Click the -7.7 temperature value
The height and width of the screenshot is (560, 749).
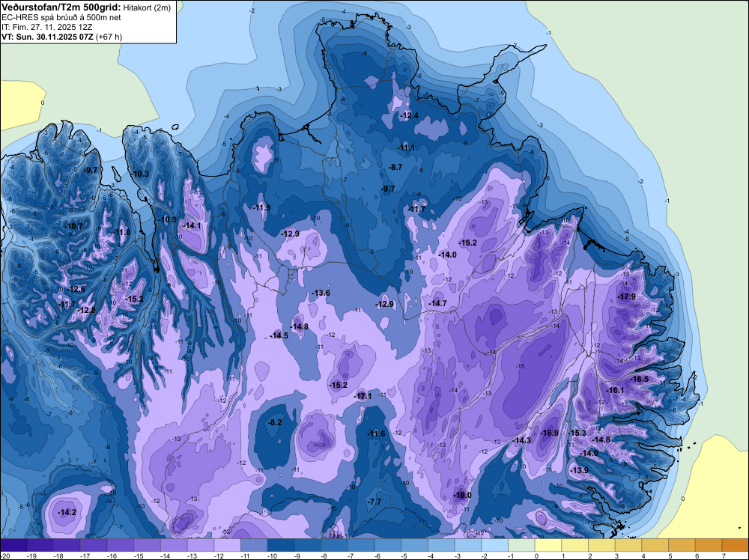374,502
